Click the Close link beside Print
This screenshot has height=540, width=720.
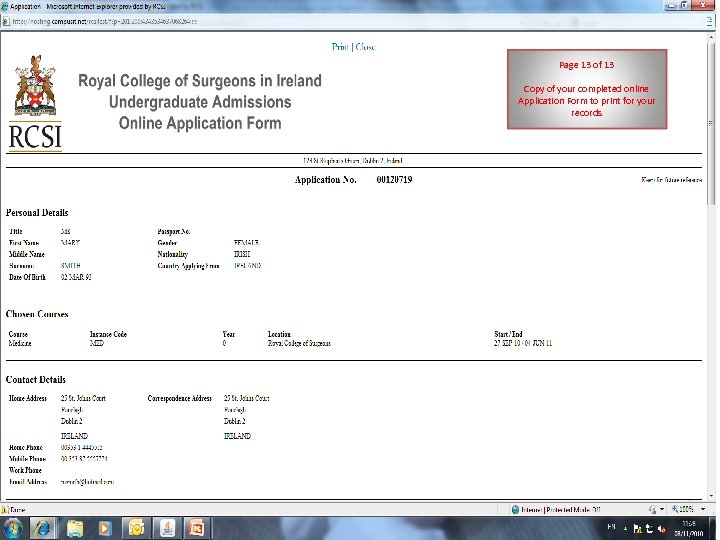coord(366,47)
